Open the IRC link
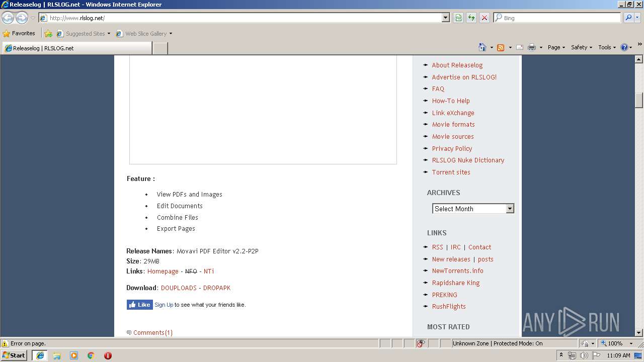644x362 pixels. pos(455,247)
